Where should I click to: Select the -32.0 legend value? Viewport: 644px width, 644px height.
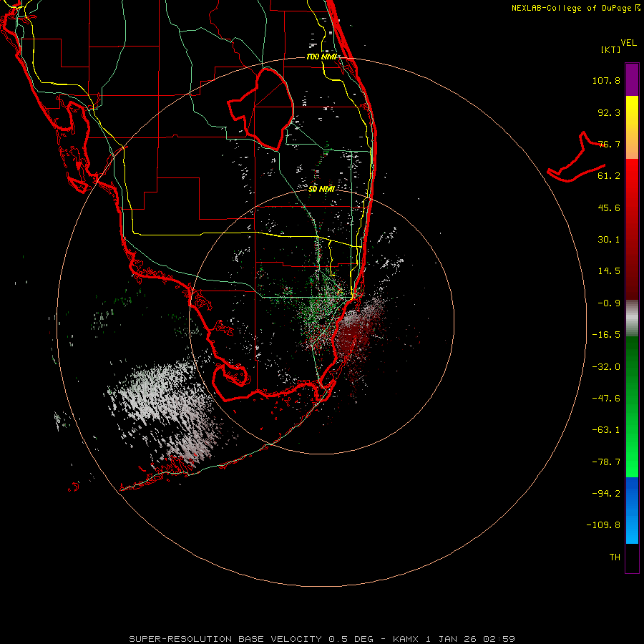coord(606,367)
